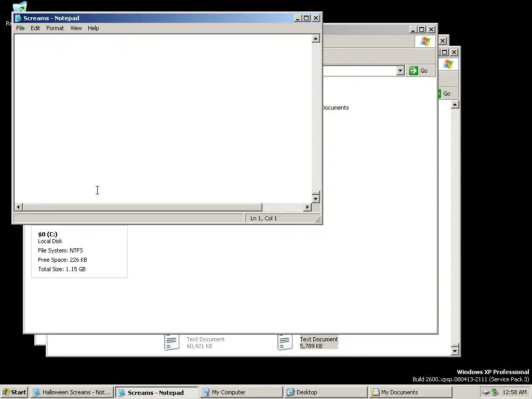Screen dimensions: 532x399
Task: Click the rearmost window's scrollbar down arrow
Action: click(x=455, y=351)
